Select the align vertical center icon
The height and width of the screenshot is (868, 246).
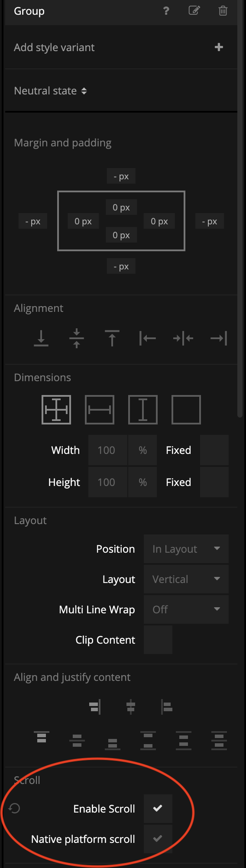click(77, 338)
